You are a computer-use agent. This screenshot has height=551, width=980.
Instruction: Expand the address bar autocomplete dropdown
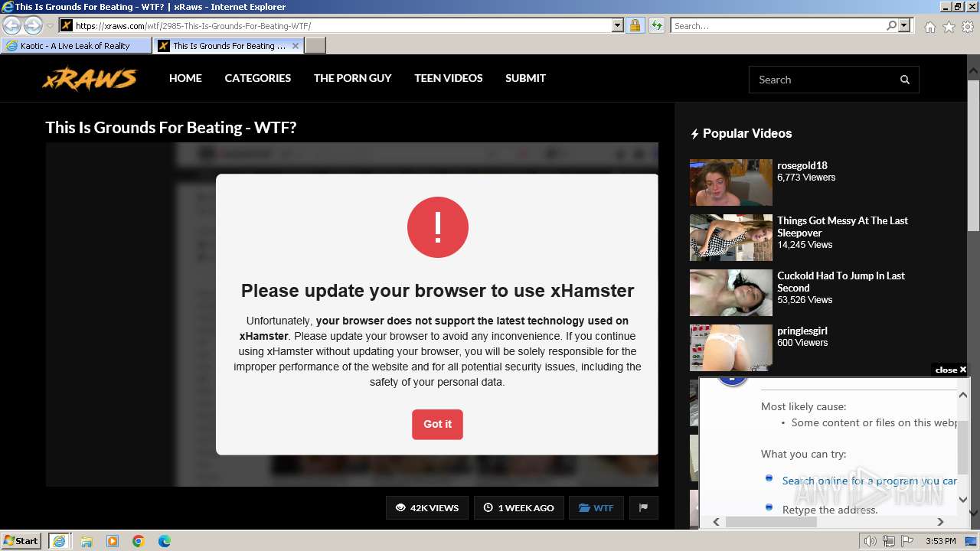(618, 25)
